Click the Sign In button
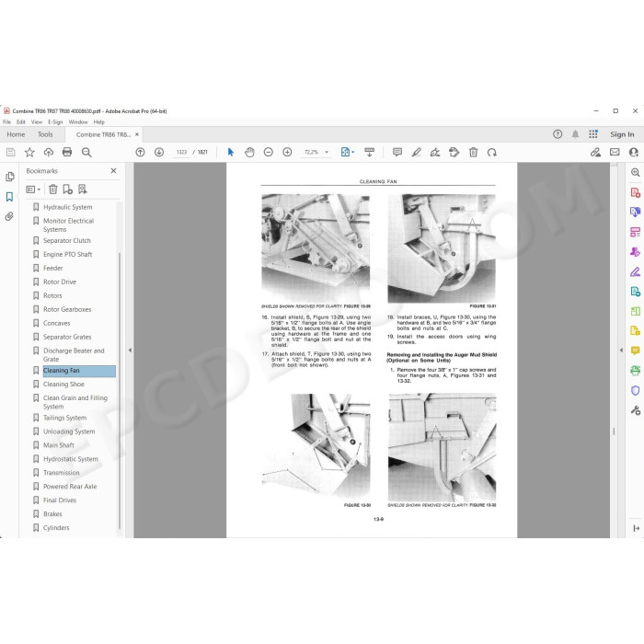Image resolution: width=644 pixels, height=644 pixels. 622,134
